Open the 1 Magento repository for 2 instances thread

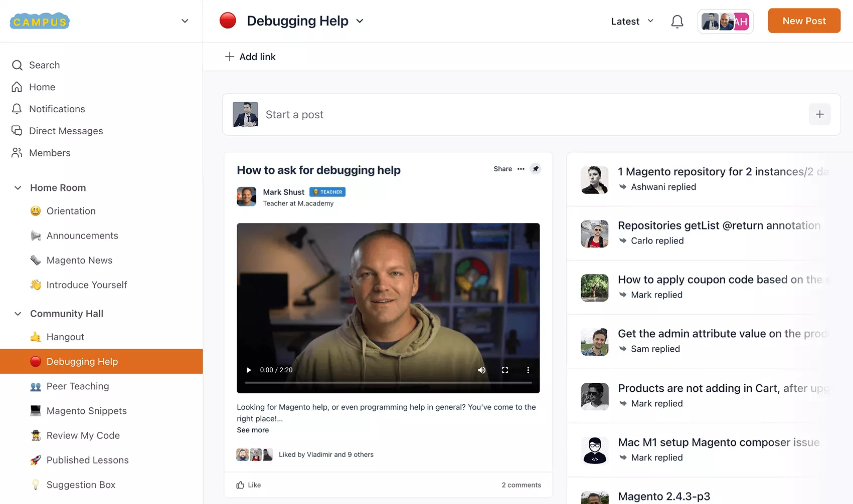point(723,172)
